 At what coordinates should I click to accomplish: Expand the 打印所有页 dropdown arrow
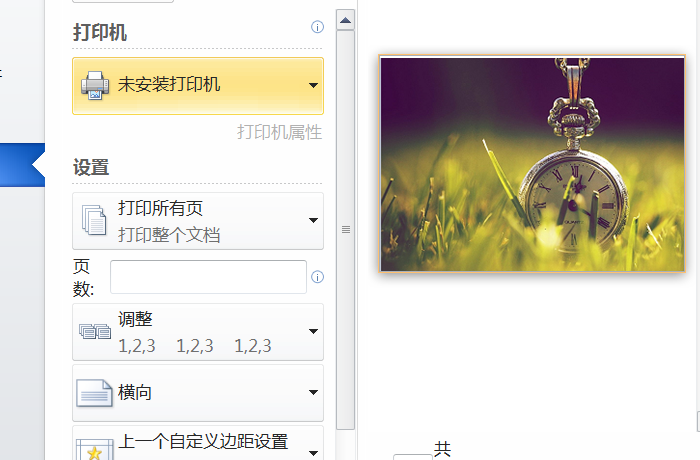pyautogui.click(x=313, y=220)
